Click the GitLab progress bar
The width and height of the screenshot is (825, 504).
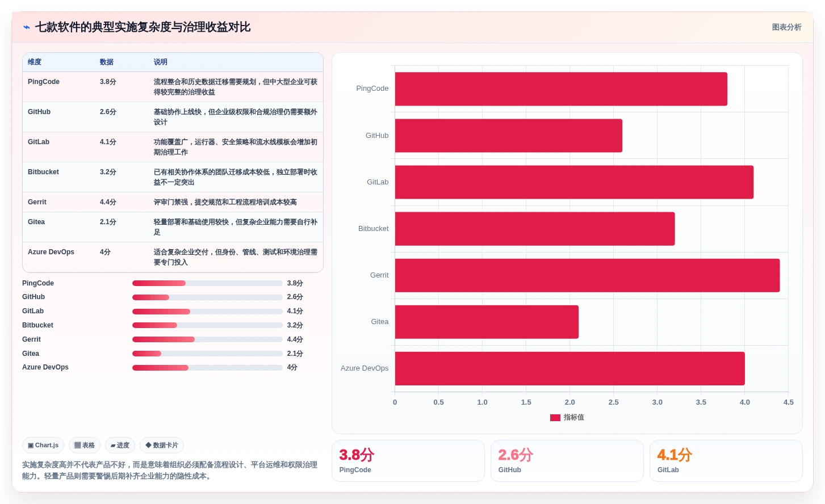point(207,312)
